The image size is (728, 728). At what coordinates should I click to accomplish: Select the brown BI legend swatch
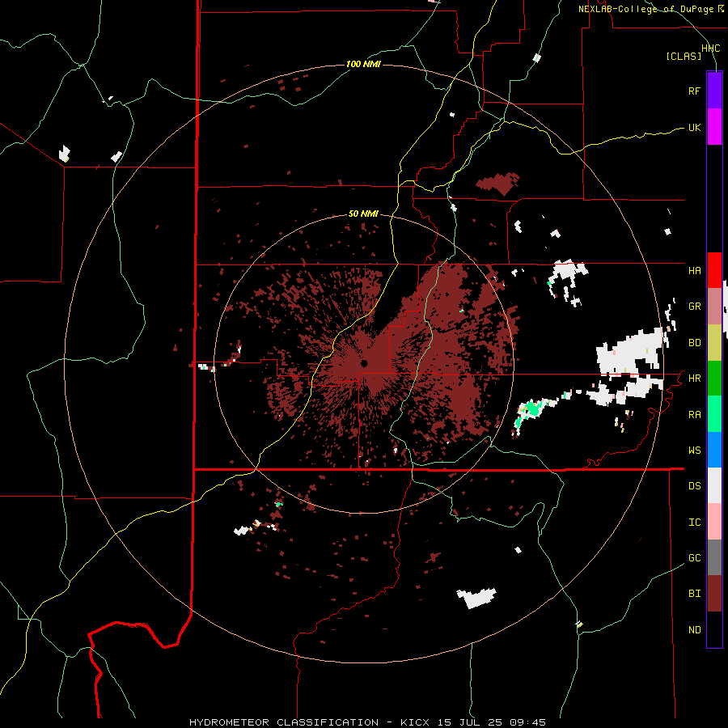click(714, 594)
